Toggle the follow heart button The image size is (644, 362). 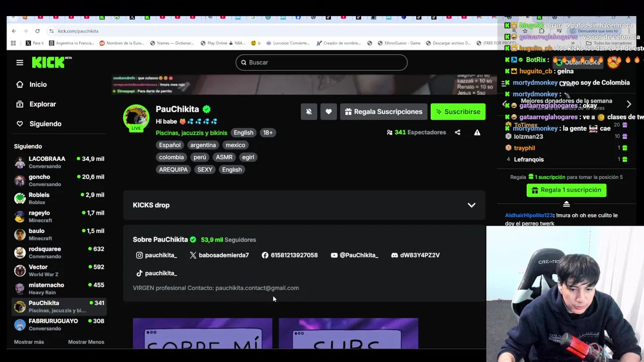point(329,112)
